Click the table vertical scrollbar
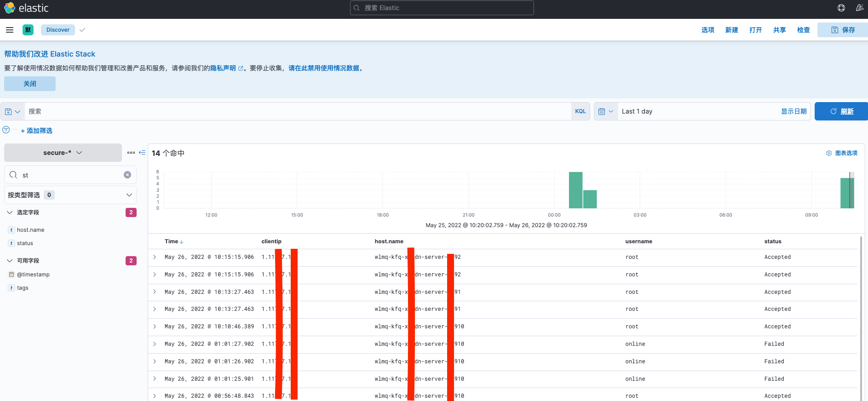This screenshot has width=868, height=401. 861,317
